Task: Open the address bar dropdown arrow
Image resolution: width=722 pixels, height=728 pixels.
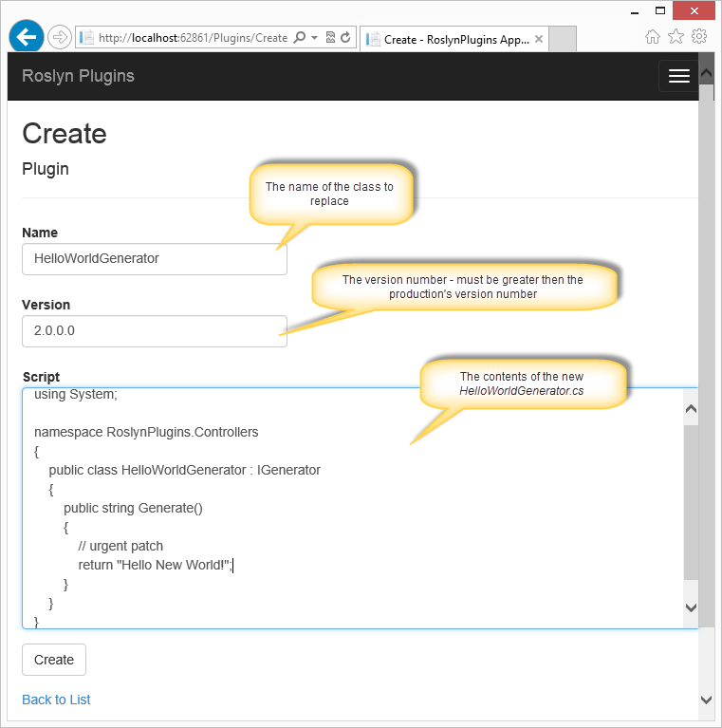Action: pos(315,38)
